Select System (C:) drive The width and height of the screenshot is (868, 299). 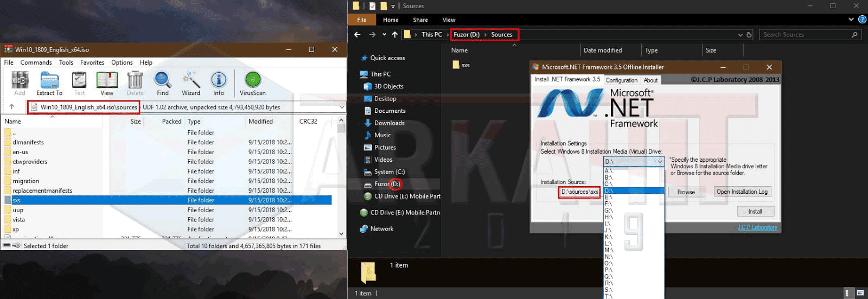(x=389, y=172)
